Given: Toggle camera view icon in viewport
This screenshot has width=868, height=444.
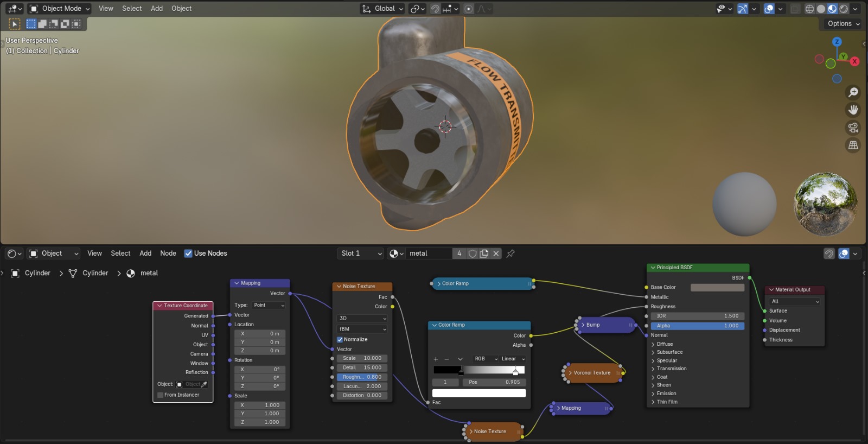Looking at the screenshot, I should click(853, 128).
